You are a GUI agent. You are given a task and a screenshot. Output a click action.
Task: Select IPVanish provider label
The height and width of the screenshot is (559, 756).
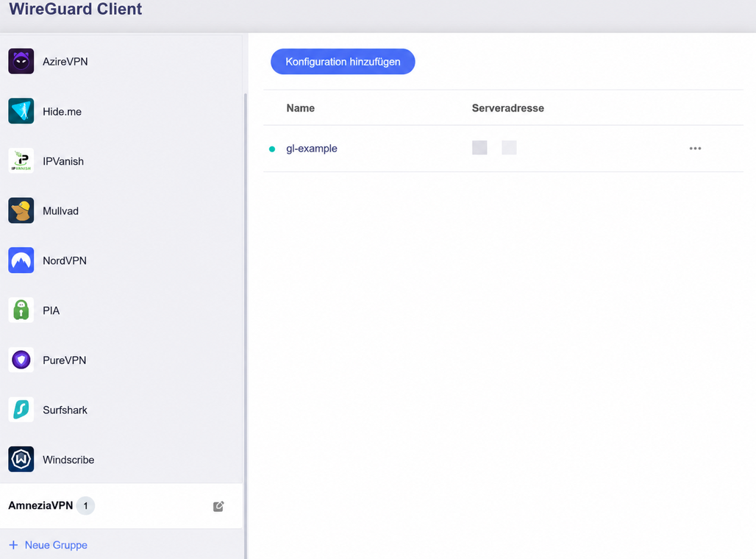coord(63,161)
